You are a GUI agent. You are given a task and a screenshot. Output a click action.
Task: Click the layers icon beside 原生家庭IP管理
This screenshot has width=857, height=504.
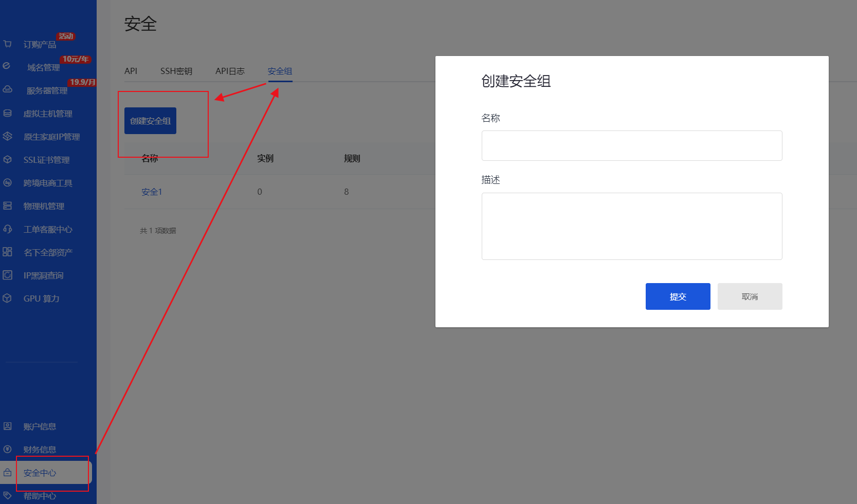click(7, 136)
